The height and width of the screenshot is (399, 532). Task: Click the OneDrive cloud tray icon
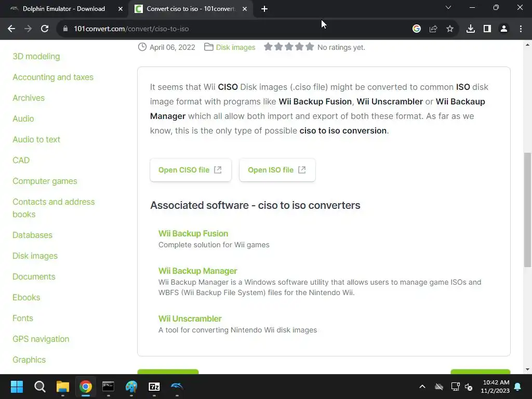[x=439, y=387]
